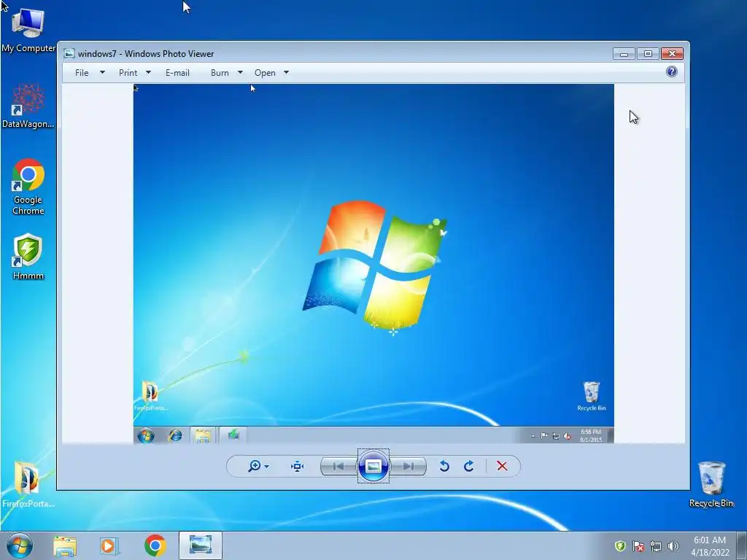Click the E-mail menu item
This screenshot has height=560, width=747.
[177, 72]
